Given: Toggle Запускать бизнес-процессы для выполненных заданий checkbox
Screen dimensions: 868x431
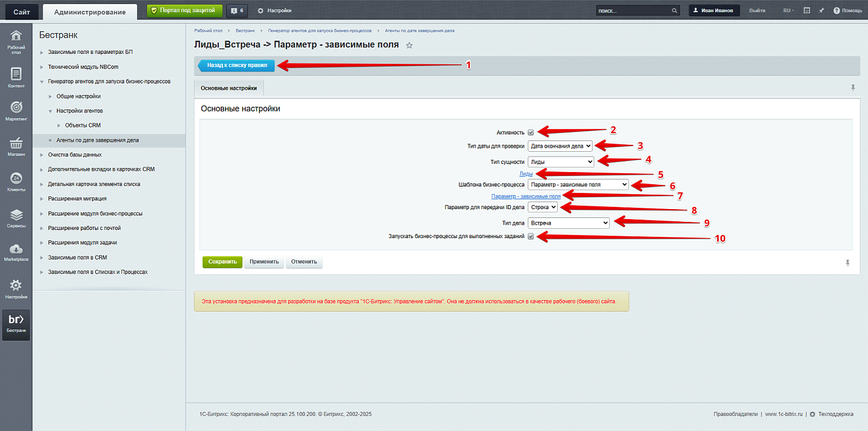Looking at the screenshot, I should pyautogui.click(x=531, y=236).
